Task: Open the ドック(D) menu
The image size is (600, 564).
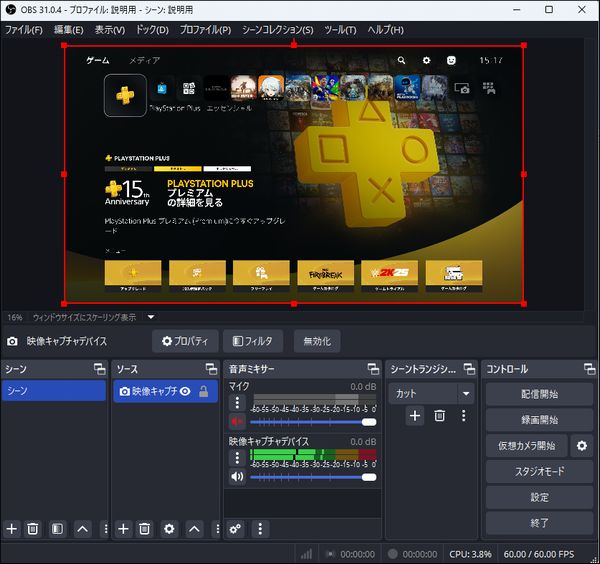Action: pos(152,30)
